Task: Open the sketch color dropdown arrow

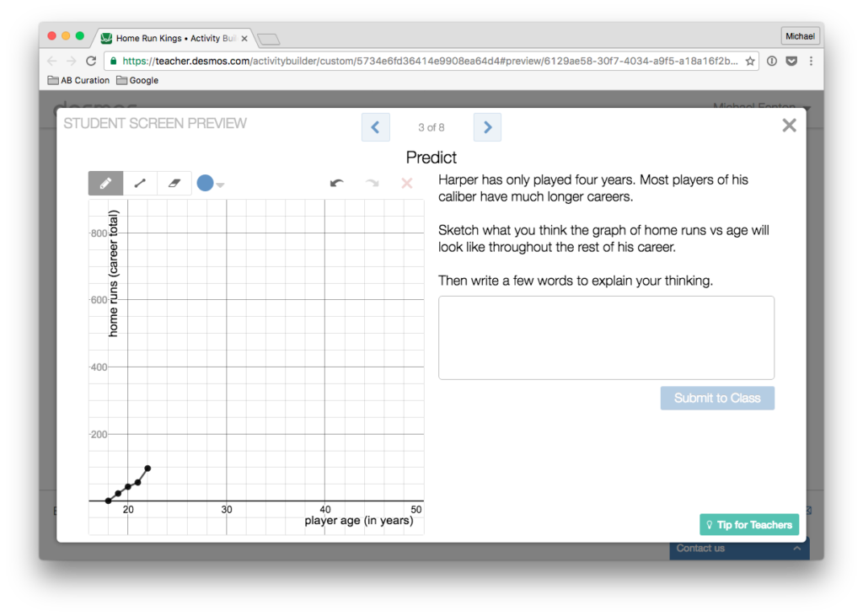Action: (x=220, y=185)
